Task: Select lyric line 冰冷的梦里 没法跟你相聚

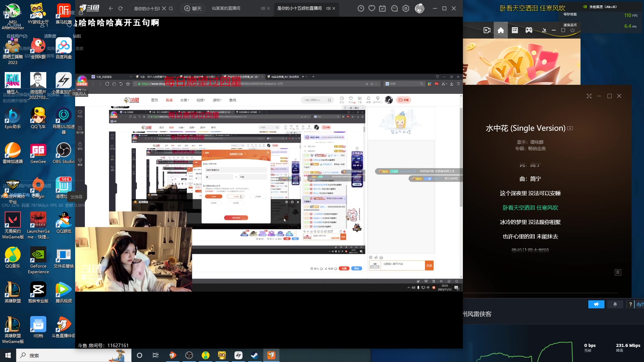Action: tap(530, 222)
